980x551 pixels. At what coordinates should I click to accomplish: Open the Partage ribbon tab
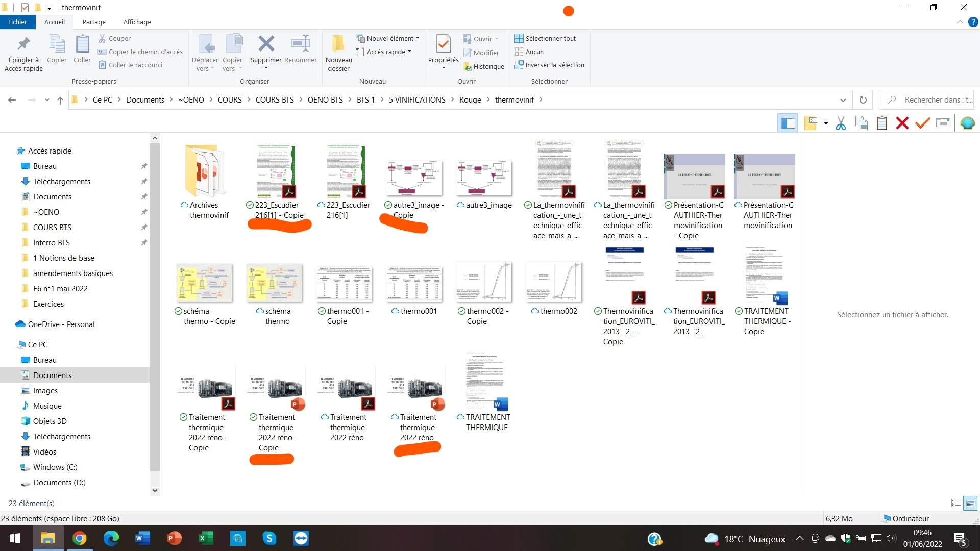click(94, 22)
